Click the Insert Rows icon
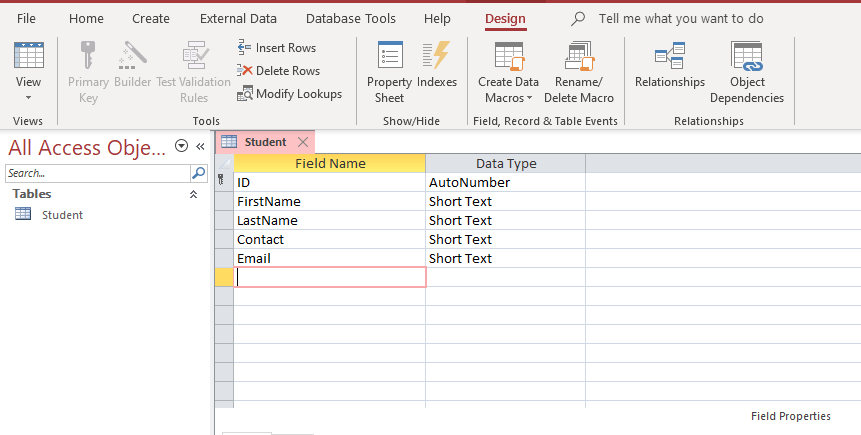This screenshot has height=435, width=861. (245, 48)
